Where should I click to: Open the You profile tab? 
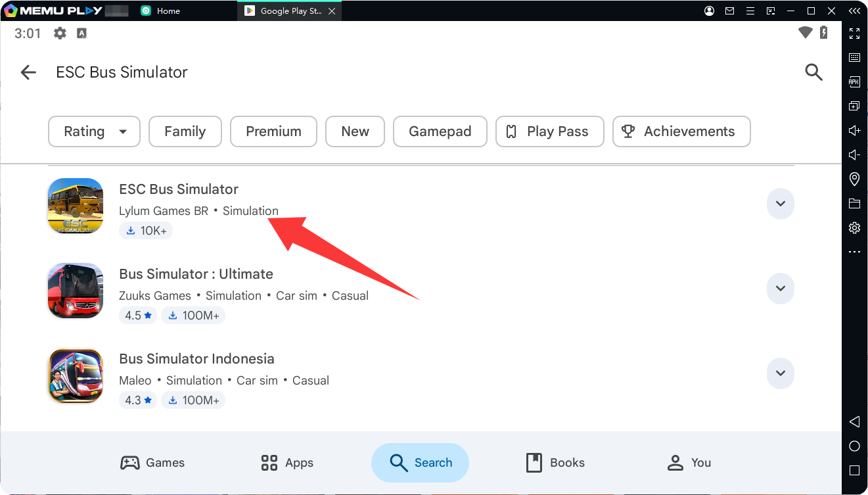coord(689,463)
